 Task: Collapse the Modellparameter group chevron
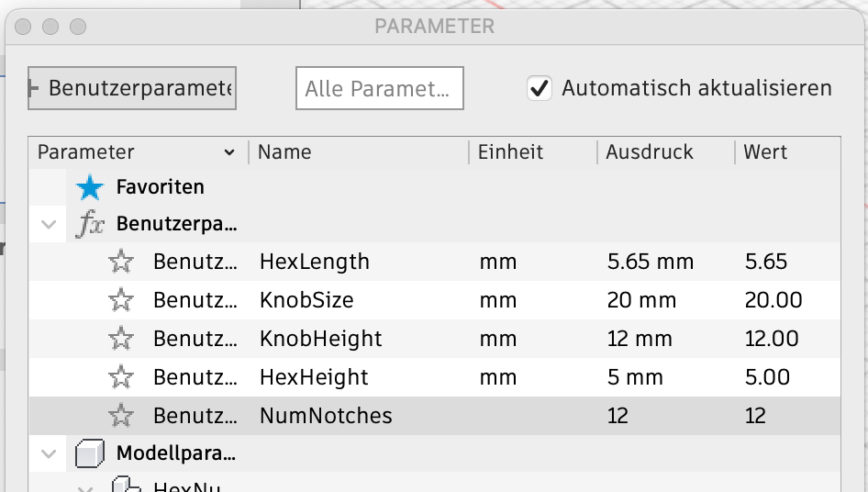point(49,454)
